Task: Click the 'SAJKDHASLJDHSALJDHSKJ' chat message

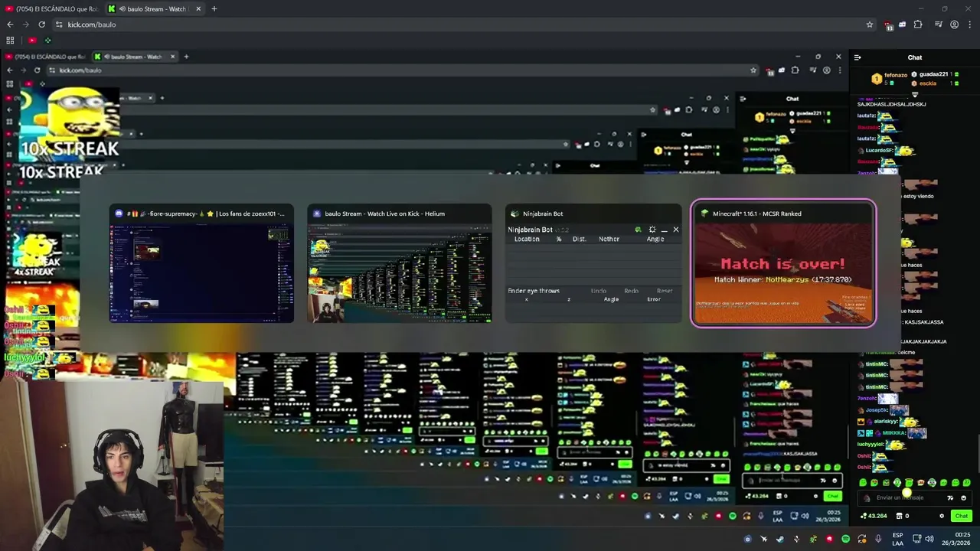Action: (x=892, y=104)
